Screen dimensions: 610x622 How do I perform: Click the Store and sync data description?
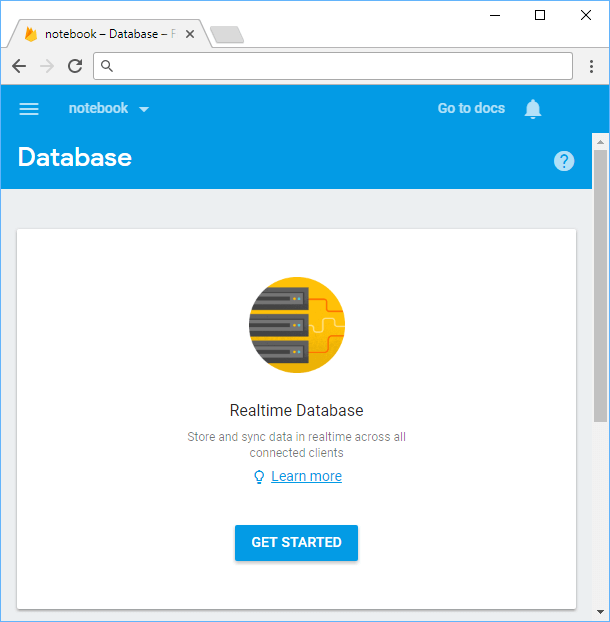pyautogui.click(x=296, y=444)
